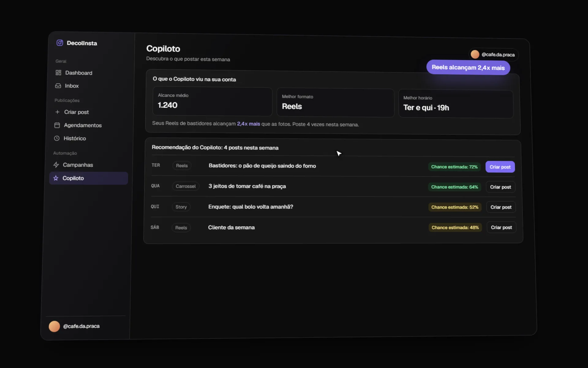The image size is (588, 368).
Task: Click the highlighted 2,4x mais text
Action: tap(248, 124)
